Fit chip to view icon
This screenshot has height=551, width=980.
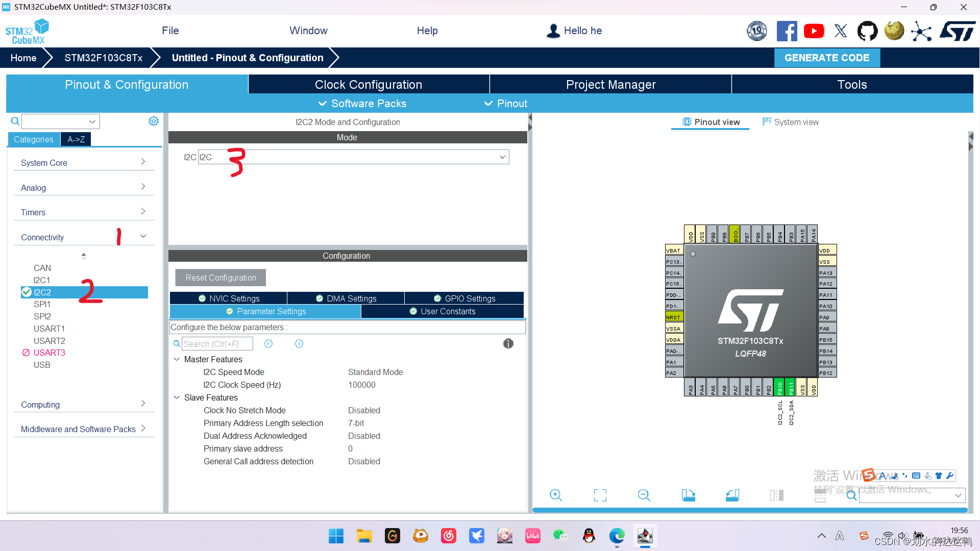pos(600,495)
